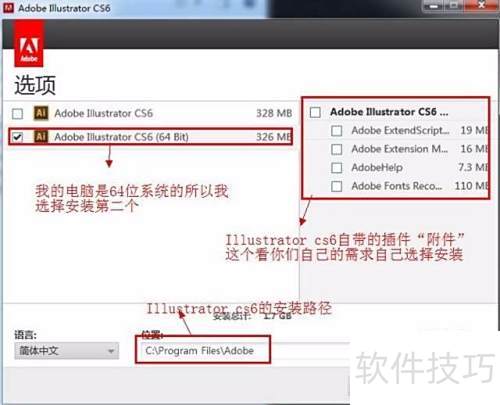Screen dimensions: 500x405
Task: Click the C:\Program Files\Adobe location field
Action: tap(203, 351)
